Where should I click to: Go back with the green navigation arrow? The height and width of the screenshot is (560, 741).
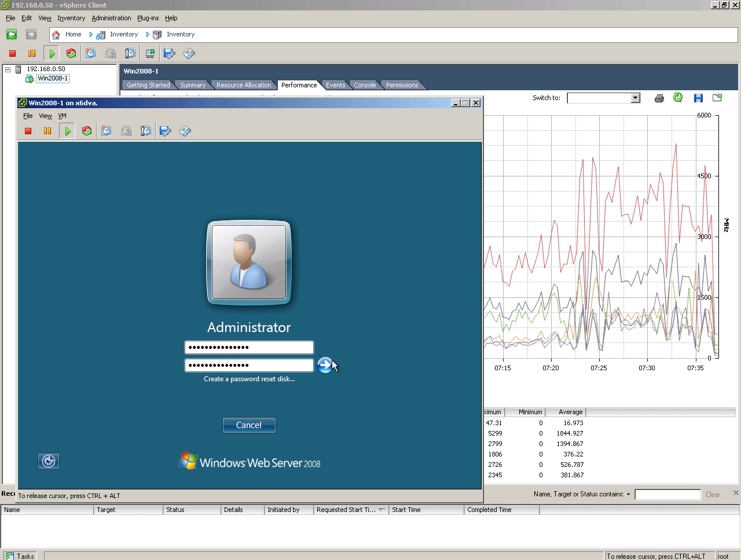pyautogui.click(x=12, y=34)
